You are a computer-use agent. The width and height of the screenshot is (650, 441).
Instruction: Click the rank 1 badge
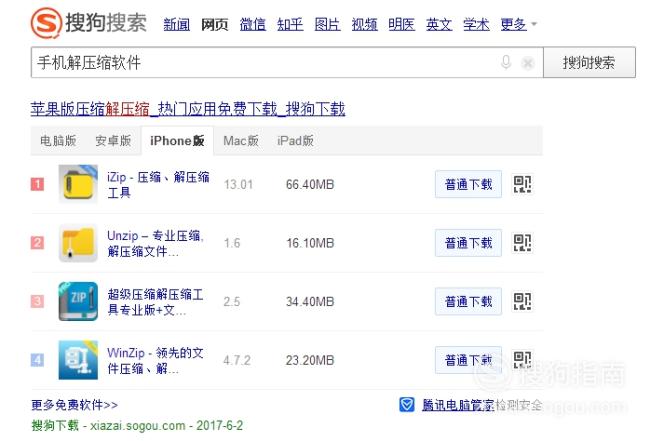point(37,184)
